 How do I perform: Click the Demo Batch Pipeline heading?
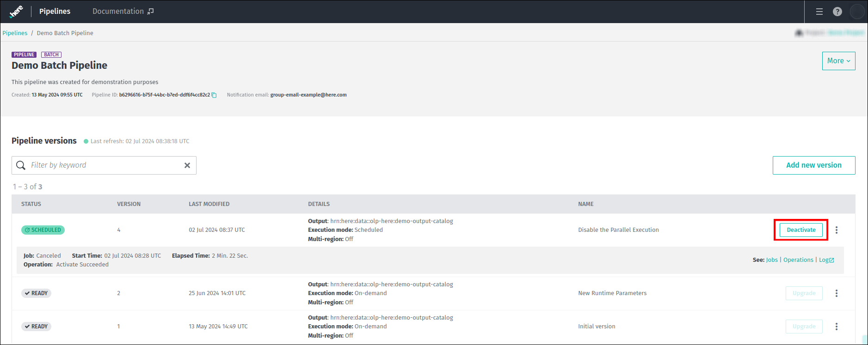59,66
